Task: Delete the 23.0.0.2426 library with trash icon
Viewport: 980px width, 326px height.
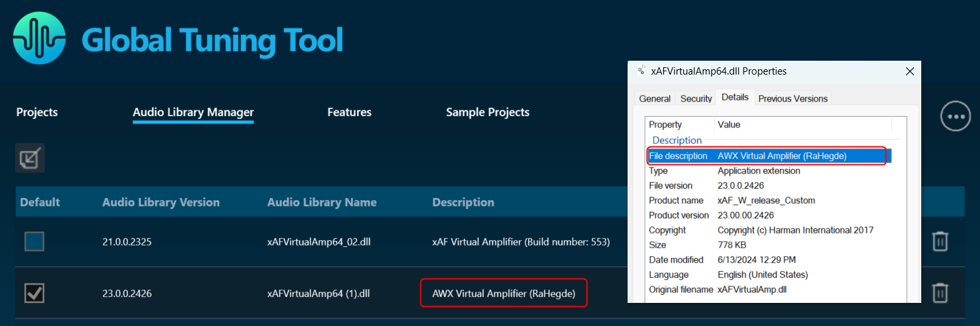Action: point(940,292)
